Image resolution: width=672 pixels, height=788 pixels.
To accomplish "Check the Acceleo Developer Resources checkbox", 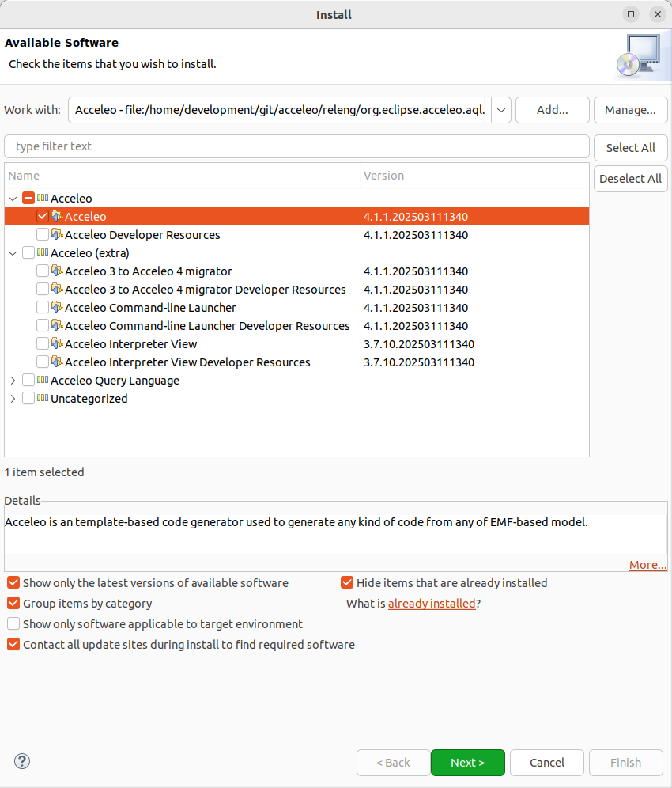I will coord(43,235).
